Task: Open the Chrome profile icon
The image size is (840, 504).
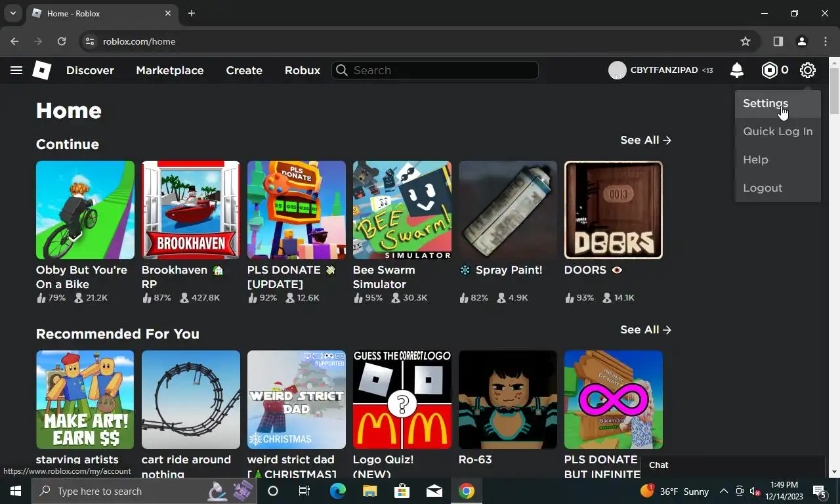Action: click(x=801, y=41)
